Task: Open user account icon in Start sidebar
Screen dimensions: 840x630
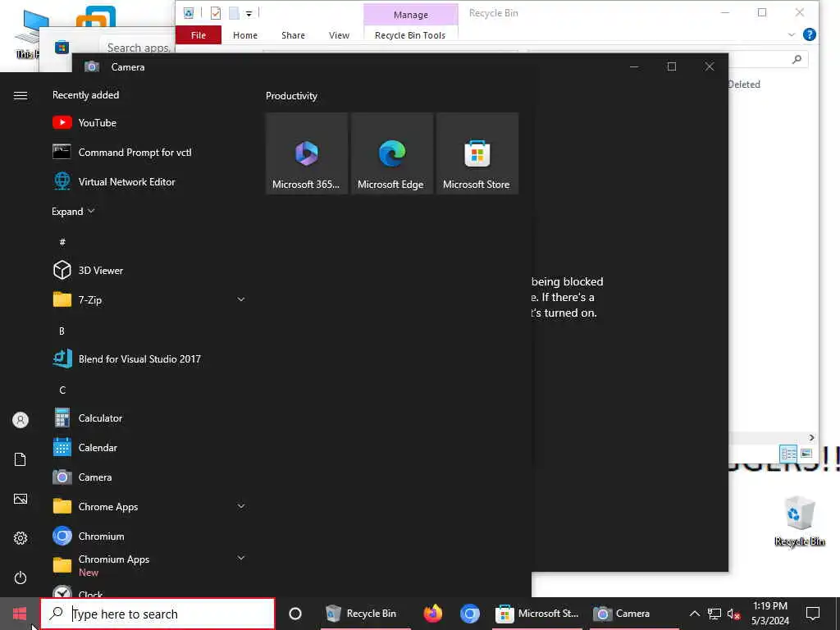Action: [21, 420]
